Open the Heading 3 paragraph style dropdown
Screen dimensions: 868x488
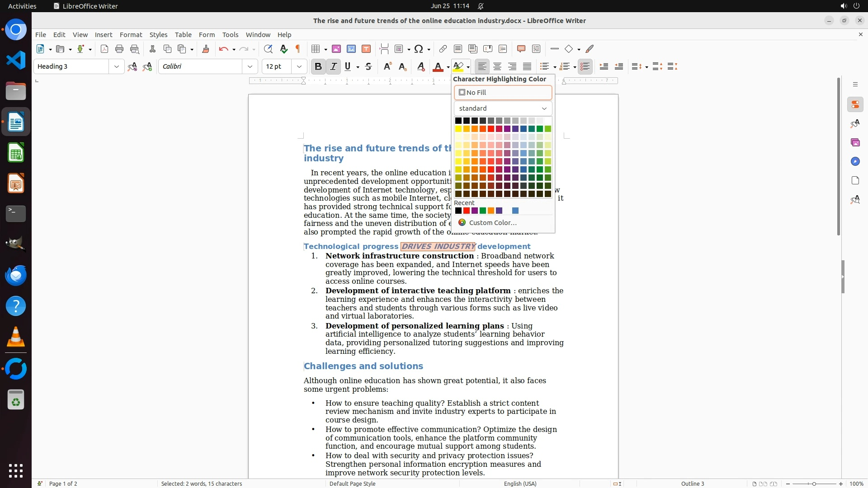click(x=117, y=66)
